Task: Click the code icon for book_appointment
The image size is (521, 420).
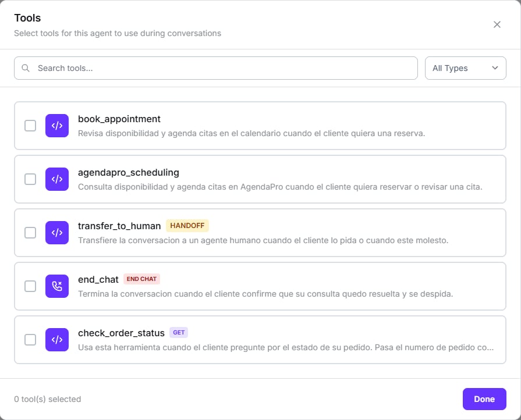Action: point(57,126)
